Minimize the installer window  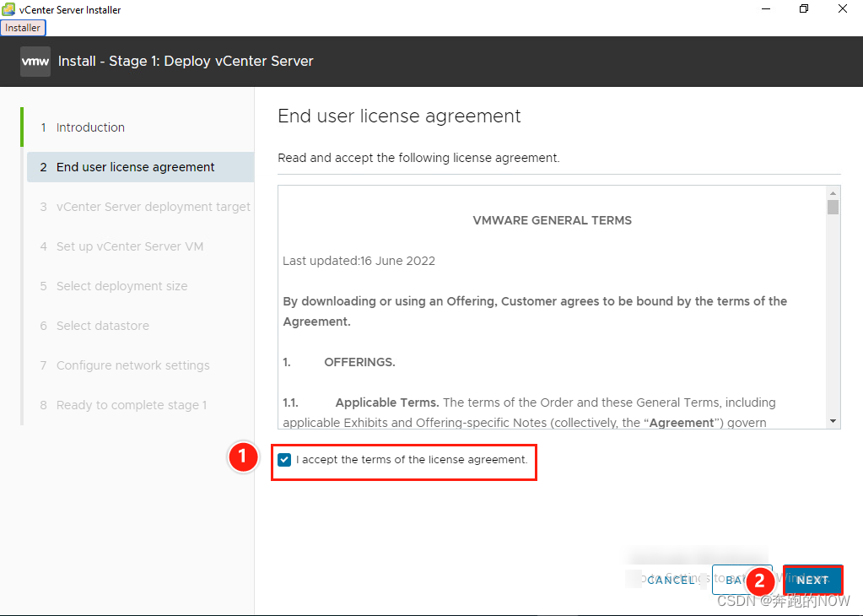click(766, 8)
